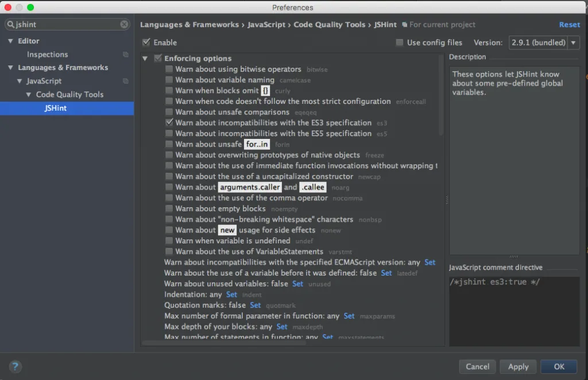Collapse Code Quality Tools node
This screenshot has width=588, height=380.
point(29,95)
